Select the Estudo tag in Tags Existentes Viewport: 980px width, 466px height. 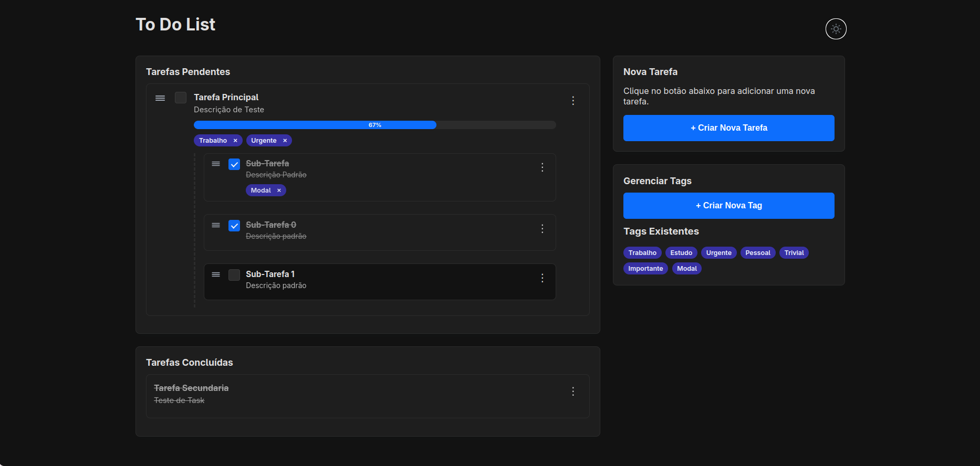[681, 253]
